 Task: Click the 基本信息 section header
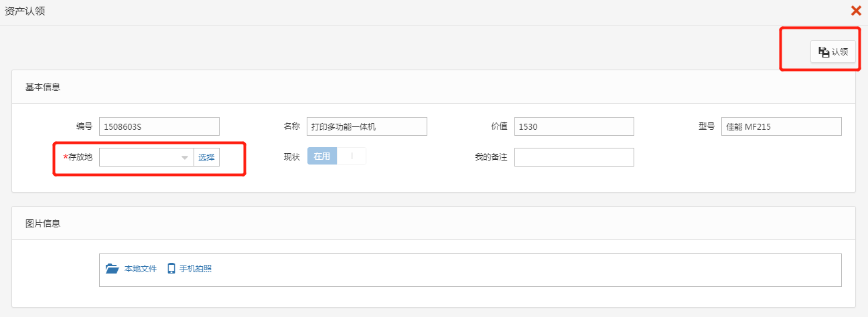(43, 87)
